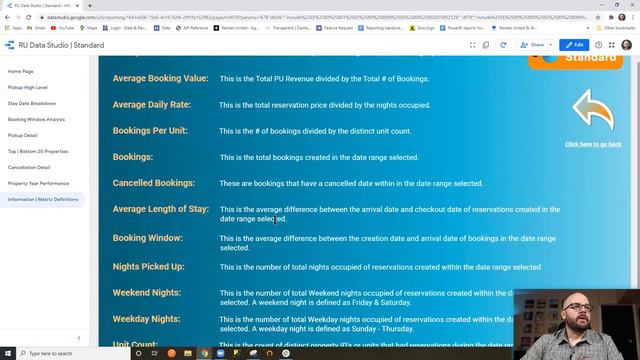Open the Other bookmarks folder
This screenshot has width=640, height=360.
(616, 28)
